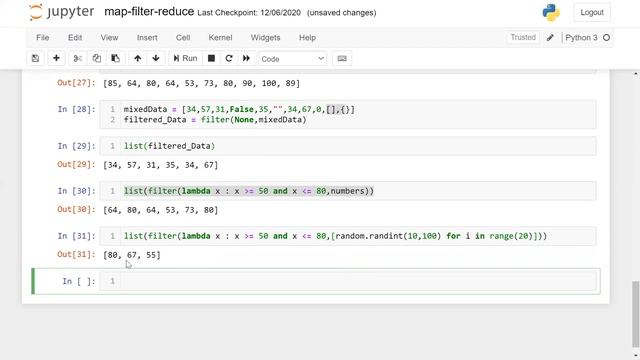Click the Out[27] output list
The width and height of the screenshot is (640, 360).
202,83
